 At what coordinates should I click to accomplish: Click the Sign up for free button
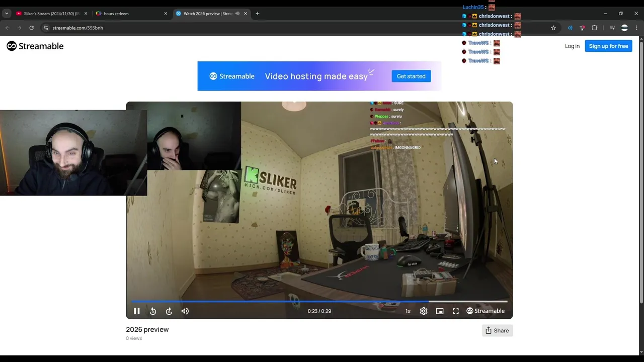(x=608, y=46)
